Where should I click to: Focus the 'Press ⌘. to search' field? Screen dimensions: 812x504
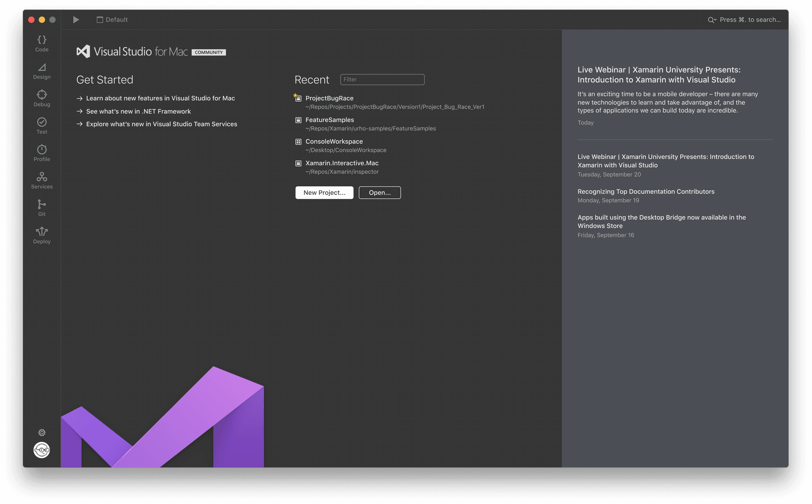click(x=750, y=20)
